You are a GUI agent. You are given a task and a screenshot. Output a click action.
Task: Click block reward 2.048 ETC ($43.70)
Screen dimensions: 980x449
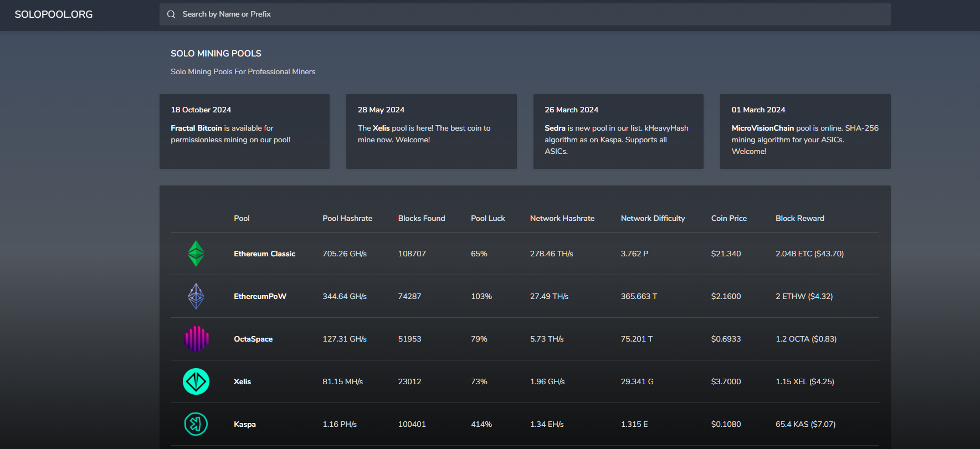coord(810,254)
